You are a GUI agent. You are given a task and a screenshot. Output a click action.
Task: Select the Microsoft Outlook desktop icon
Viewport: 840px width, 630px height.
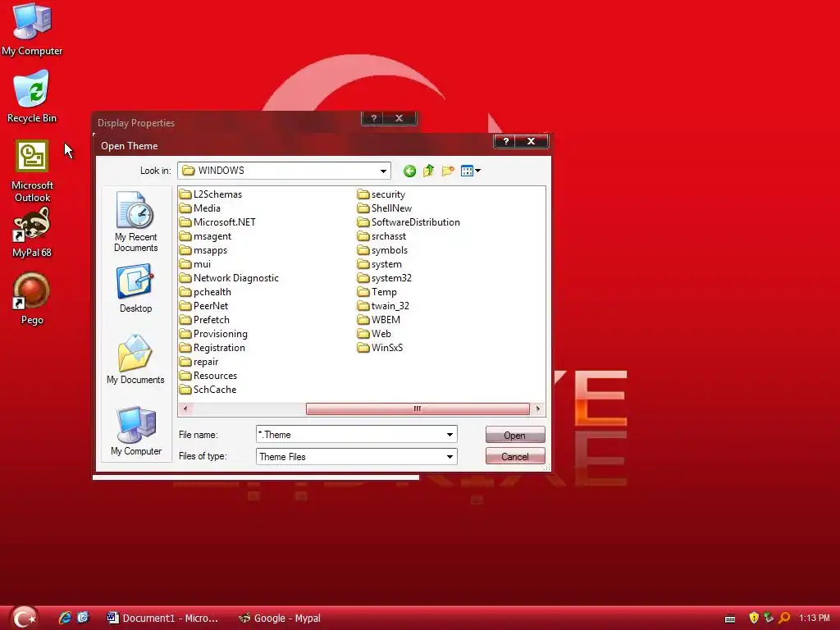point(32,171)
